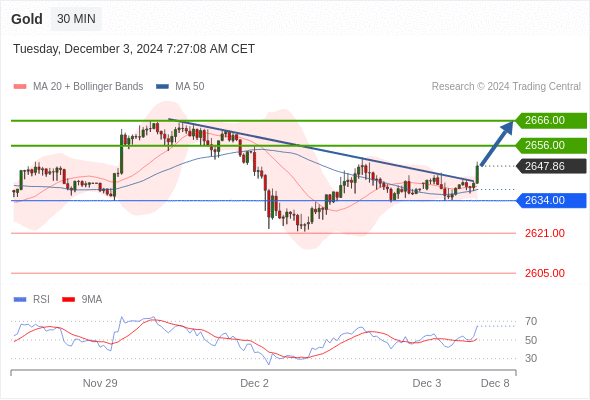Image resolution: width=590 pixels, height=400 pixels.
Task: Select the Gold chart title
Action: pos(27,19)
